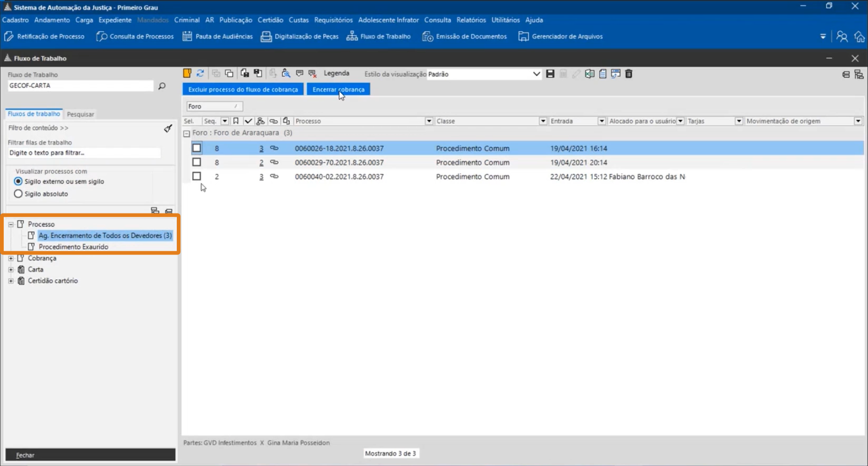The height and width of the screenshot is (466, 868).
Task: Open the Cadastro menu
Action: (15, 20)
